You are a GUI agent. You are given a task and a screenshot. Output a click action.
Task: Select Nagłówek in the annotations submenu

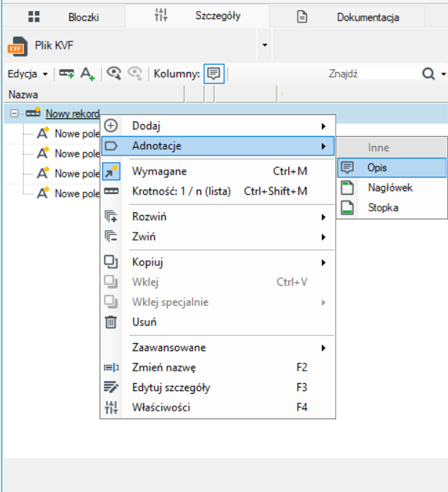(x=392, y=187)
